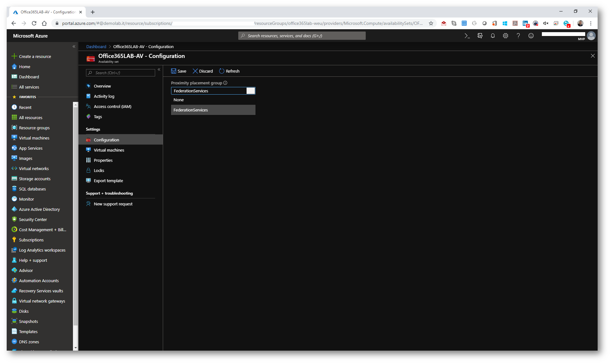The height and width of the screenshot is (364, 611).
Task: Open Storage accounts sidebar item
Action: click(x=35, y=179)
